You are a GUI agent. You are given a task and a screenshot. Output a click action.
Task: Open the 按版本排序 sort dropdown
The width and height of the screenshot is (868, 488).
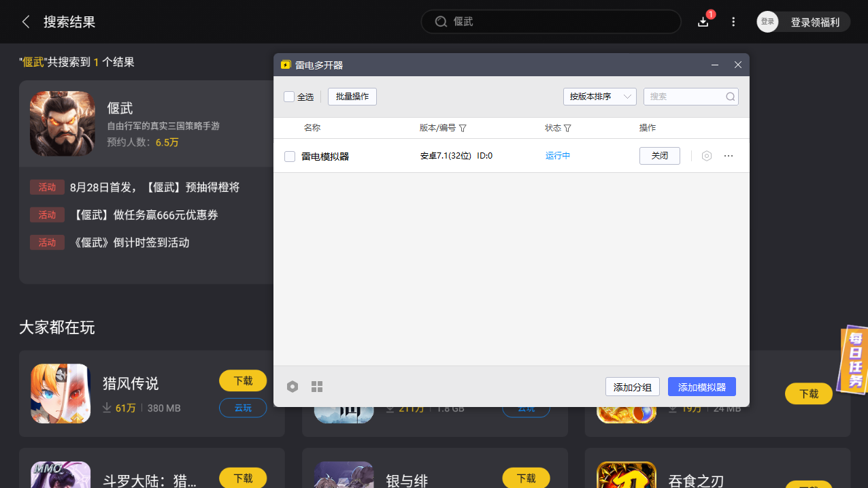(x=599, y=96)
